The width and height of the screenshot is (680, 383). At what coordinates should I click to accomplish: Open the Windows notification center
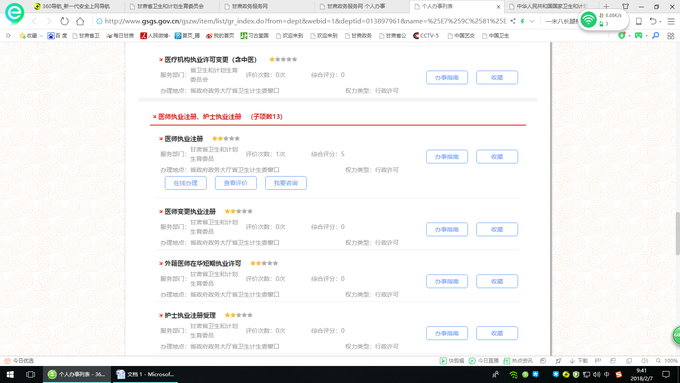[x=666, y=374]
